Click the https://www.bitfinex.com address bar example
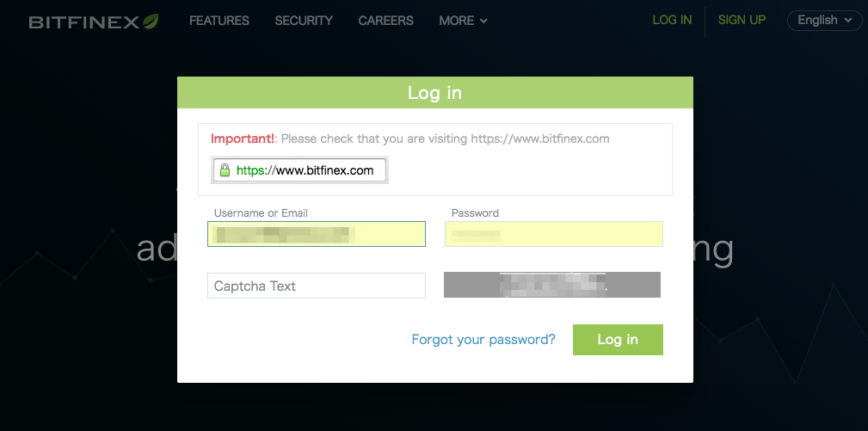 click(299, 170)
